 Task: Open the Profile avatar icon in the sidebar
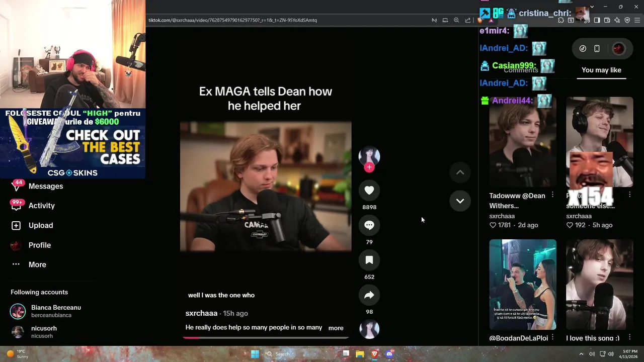[16, 245]
